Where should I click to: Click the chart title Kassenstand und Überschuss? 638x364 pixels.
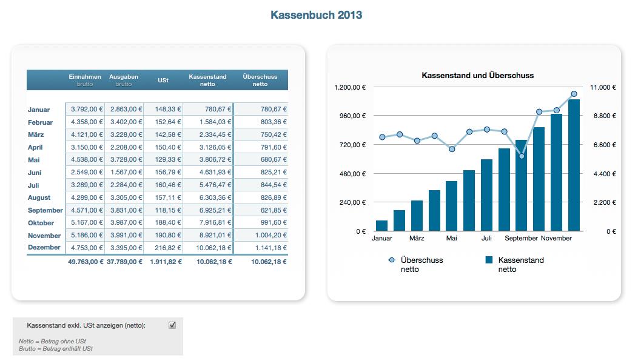point(477,75)
